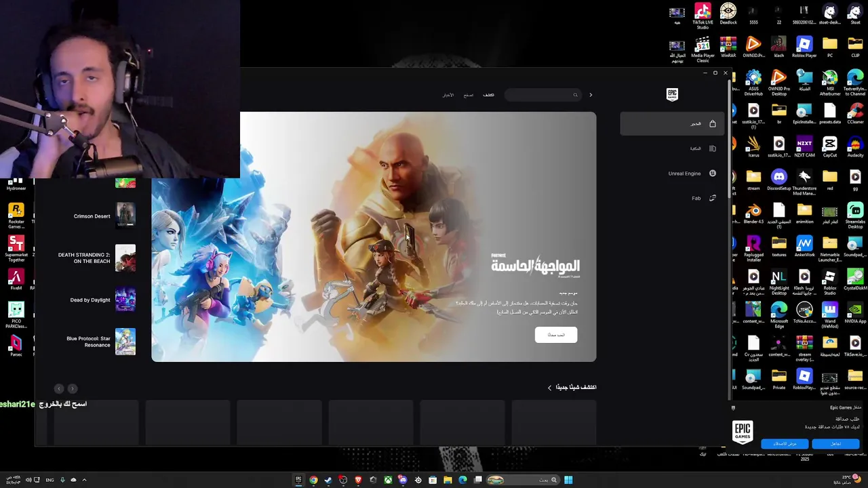Open Brave browser from taskbar
The image size is (868, 488).
point(358,480)
